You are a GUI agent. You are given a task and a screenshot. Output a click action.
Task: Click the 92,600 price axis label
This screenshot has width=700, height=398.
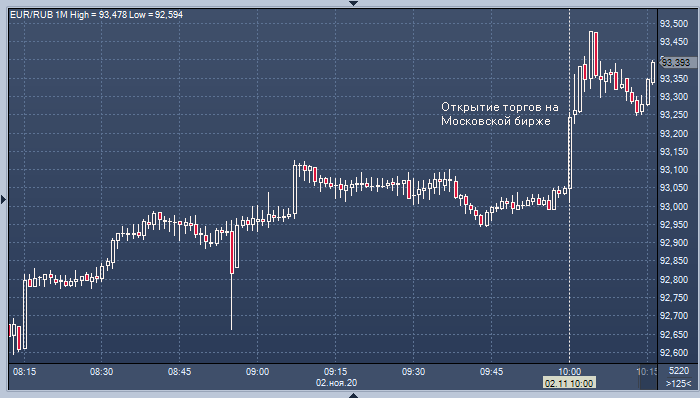point(674,352)
